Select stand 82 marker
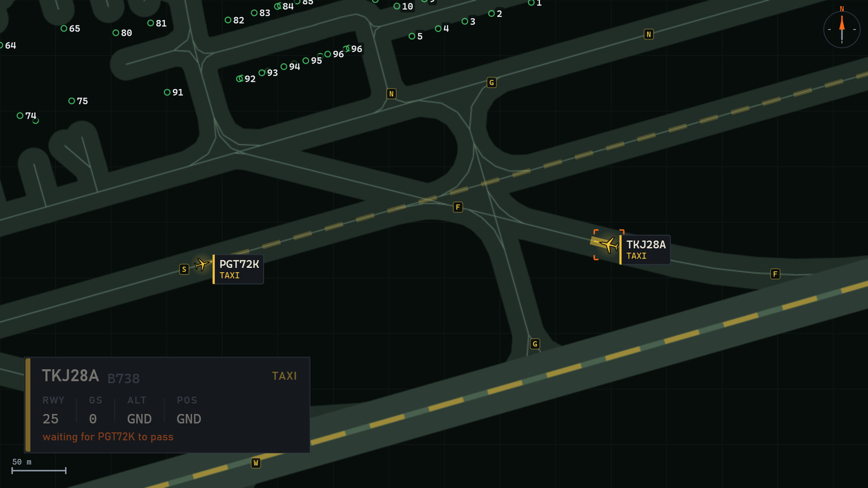 (228, 20)
